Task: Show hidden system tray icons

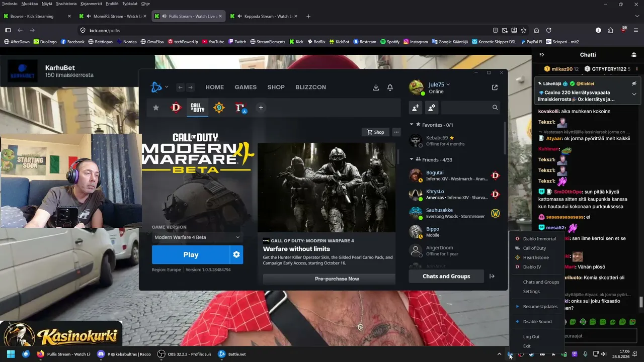Action: tap(499, 354)
